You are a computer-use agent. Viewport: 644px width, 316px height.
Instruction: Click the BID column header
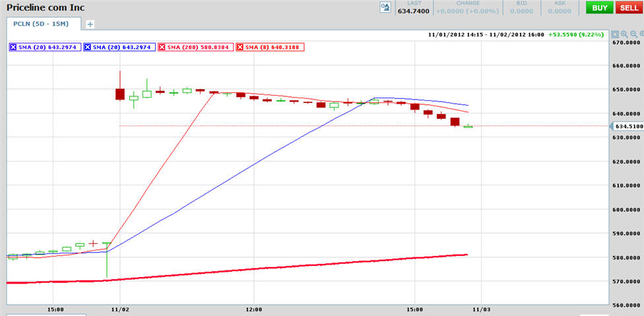coord(522,3)
